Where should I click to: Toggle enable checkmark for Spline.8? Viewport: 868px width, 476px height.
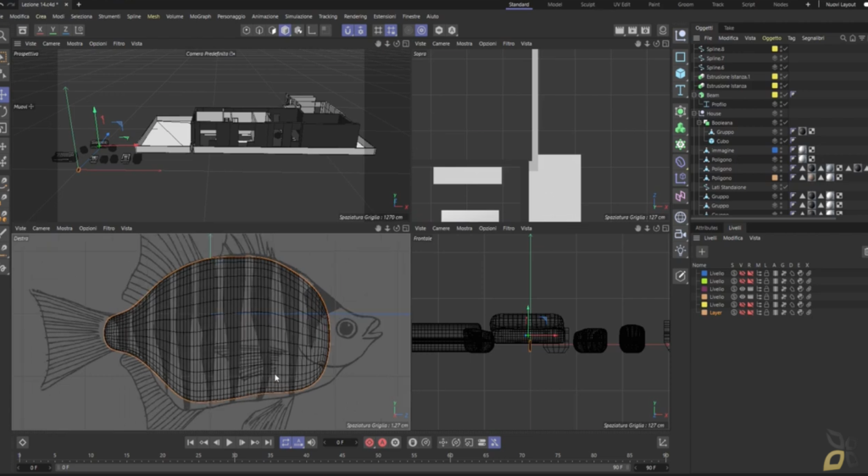(x=785, y=48)
